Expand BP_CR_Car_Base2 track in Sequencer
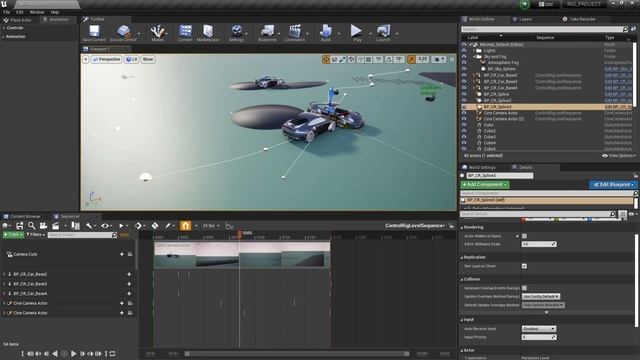 (4, 274)
